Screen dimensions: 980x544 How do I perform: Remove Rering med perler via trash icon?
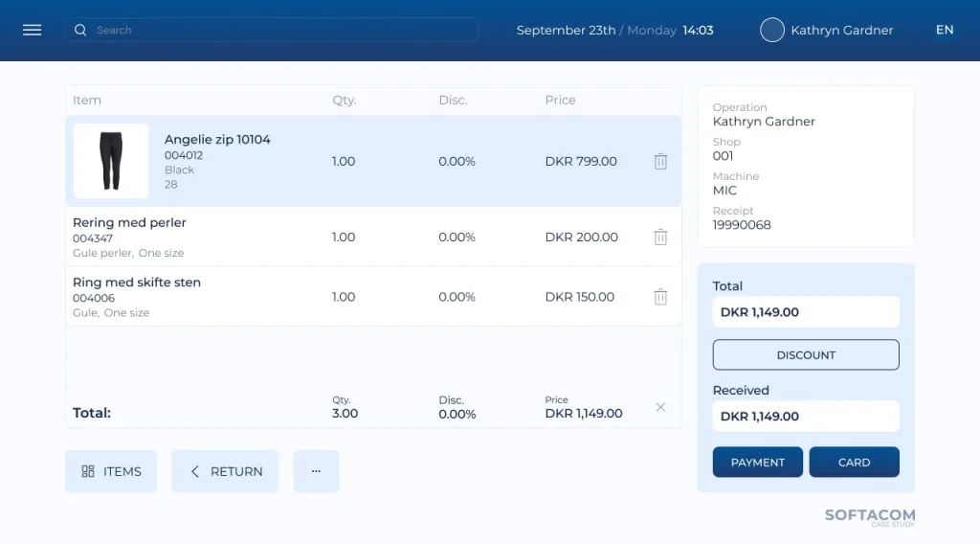click(660, 238)
